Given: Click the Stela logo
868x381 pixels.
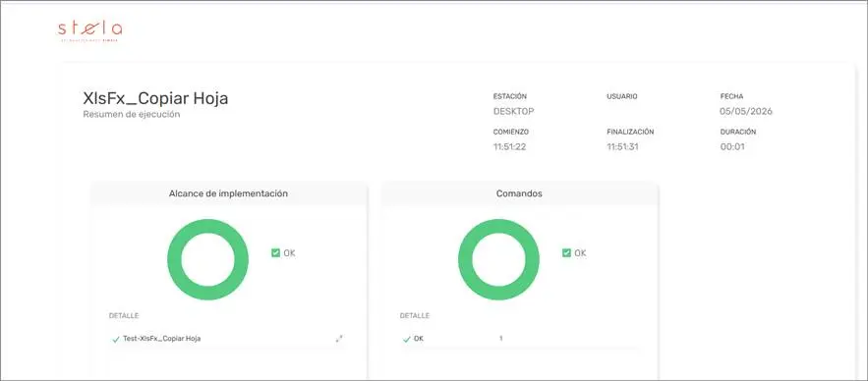Looking at the screenshot, I should coord(89,31).
